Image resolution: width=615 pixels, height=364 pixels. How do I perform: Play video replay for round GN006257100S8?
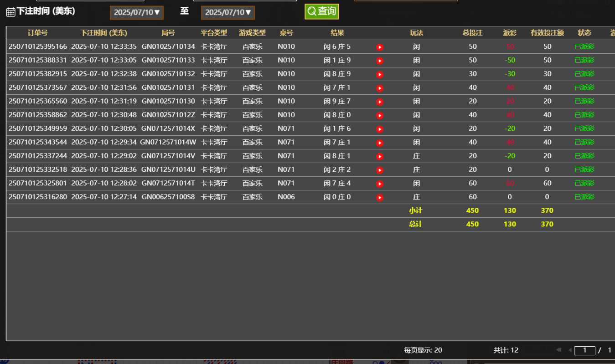[x=380, y=197]
